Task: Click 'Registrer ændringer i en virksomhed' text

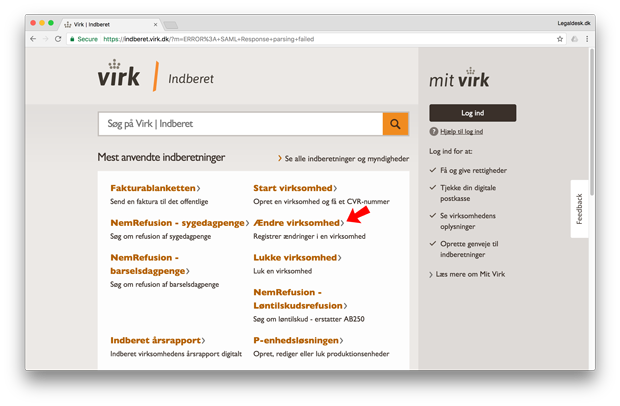Action: pyautogui.click(x=309, y=236)
